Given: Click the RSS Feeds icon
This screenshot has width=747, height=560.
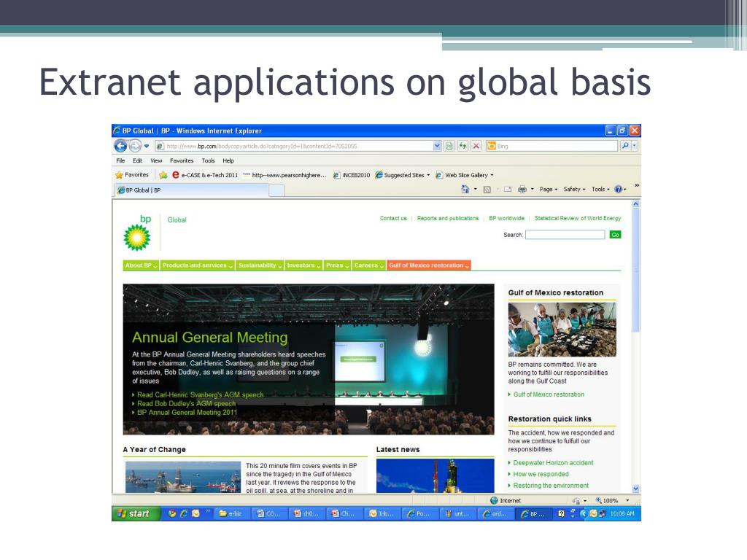Looking at the screenshot, I should (x=487, y=190).
